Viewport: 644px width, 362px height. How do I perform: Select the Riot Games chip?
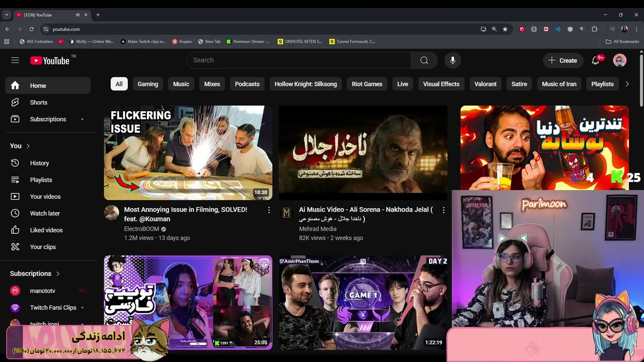click(367, 84)
